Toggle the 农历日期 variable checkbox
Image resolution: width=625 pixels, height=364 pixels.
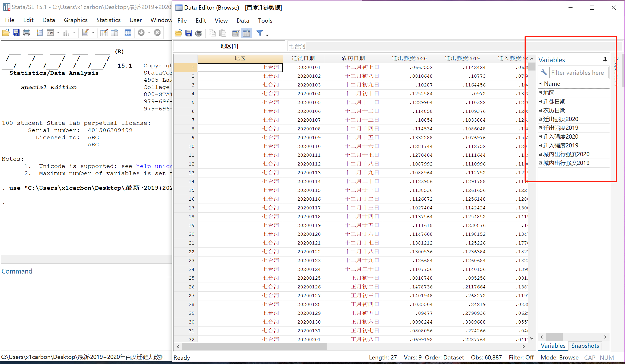point(540,110)
